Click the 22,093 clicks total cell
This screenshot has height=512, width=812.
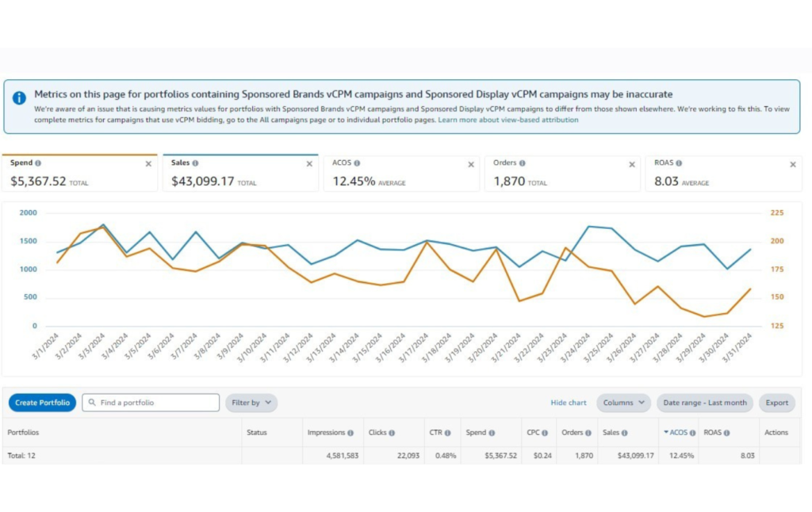(x=408, y=456)
